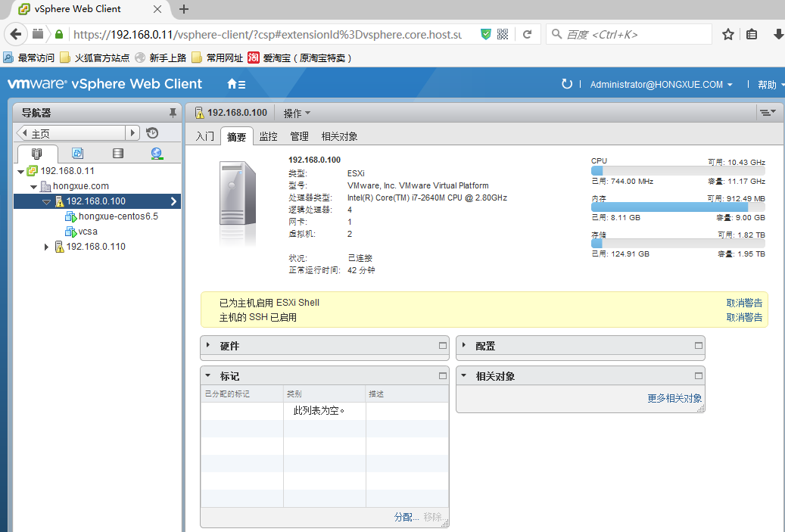Viewport: 785px width, 532px height.
Task: Open the vSphere home menu icon
Action: 235,84
